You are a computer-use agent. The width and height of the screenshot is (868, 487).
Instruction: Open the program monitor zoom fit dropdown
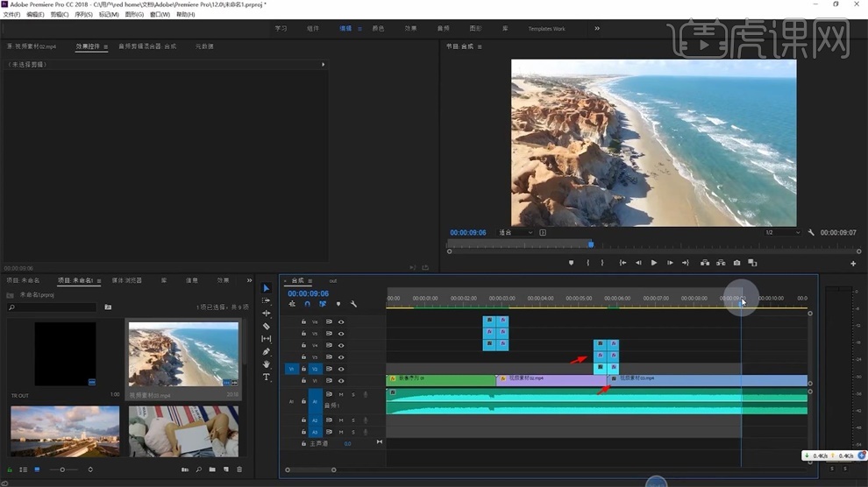pyautogui.click(x=516, y=233)
